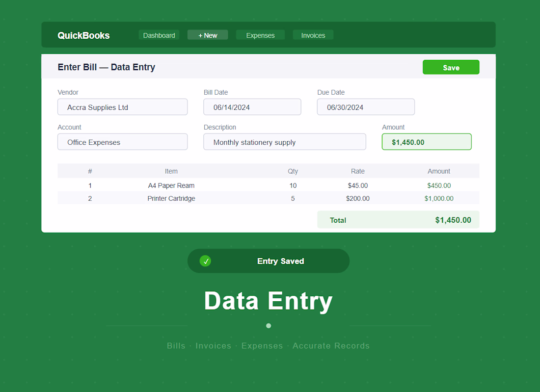This screenshot has height=392, width=540.
Task: Click the large Data Entry title
Action: click(268, 301)
